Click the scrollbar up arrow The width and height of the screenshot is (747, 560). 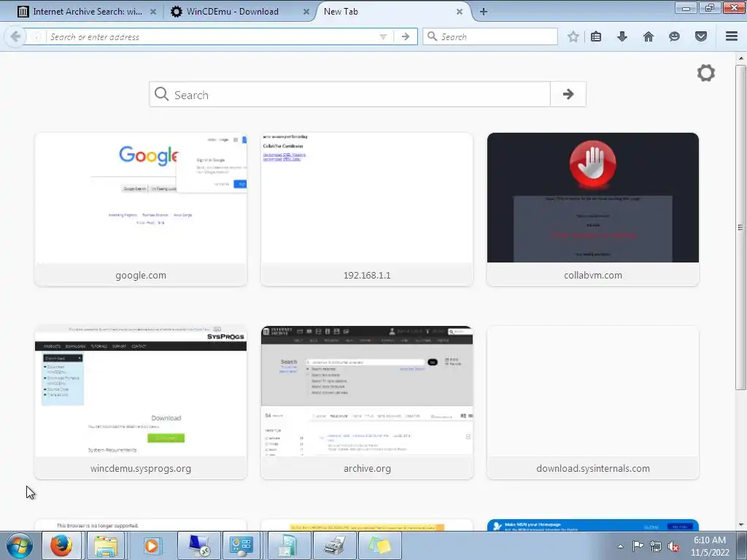tap(740, 58)
